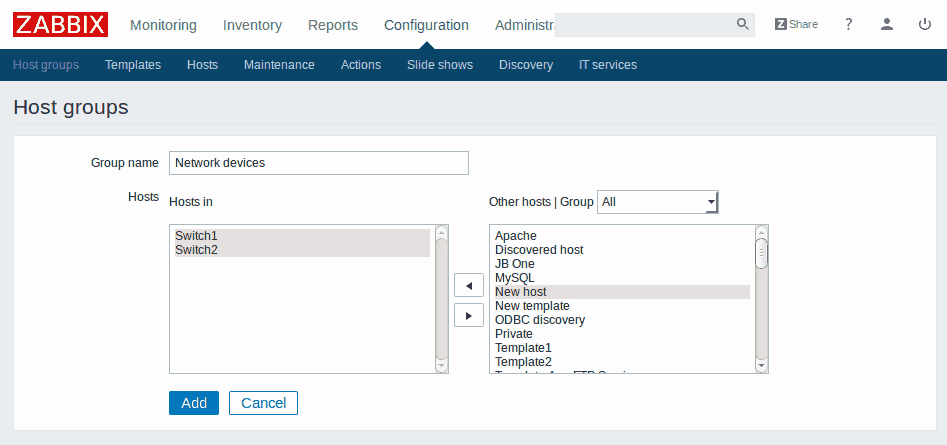Click the Other hosts list scrollbar thumb
Screen dimensions: 947x445
pos(761,252)
